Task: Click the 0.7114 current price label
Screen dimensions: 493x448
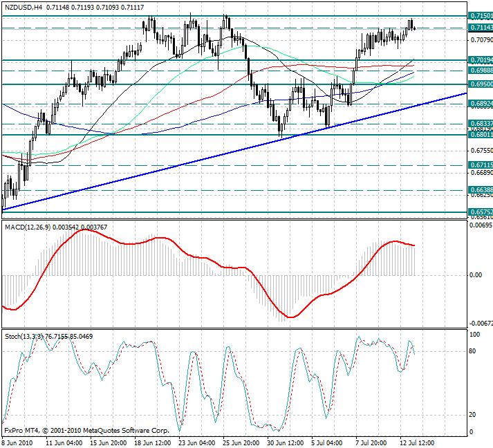Action: click(x=481, y=28)
